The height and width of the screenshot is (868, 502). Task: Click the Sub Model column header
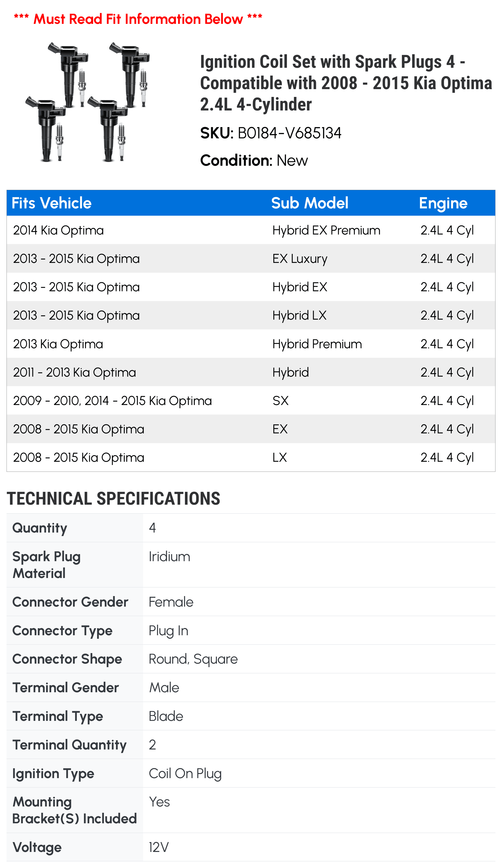pyautogui.click(x=309, y=203)
